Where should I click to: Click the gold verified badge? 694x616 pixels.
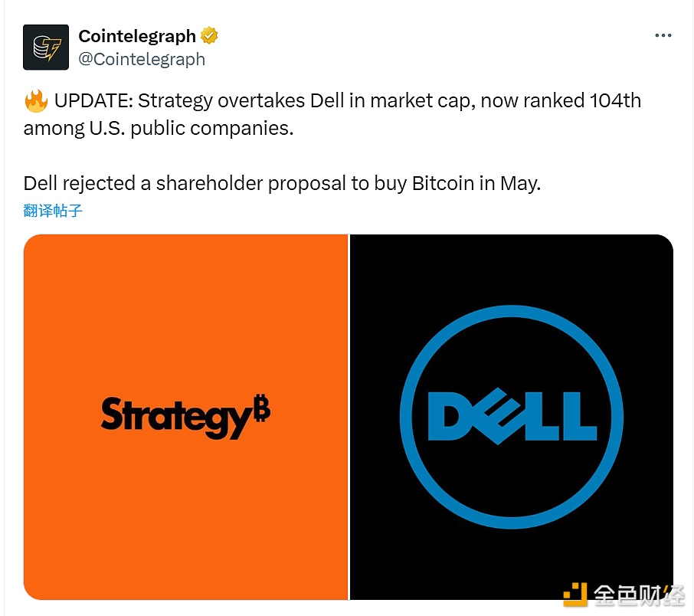(x=208, y=35)
